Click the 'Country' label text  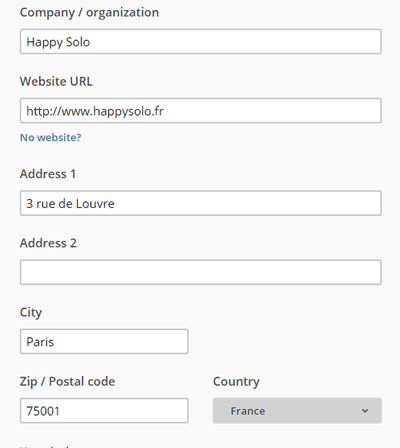tap(236, 382)
